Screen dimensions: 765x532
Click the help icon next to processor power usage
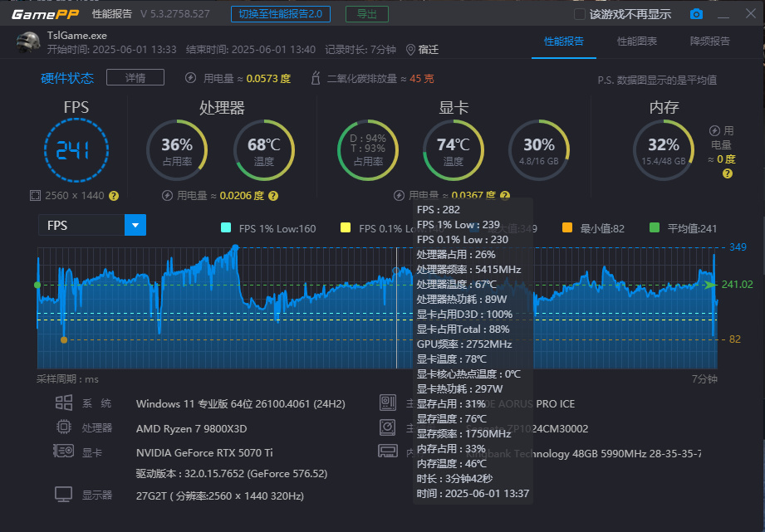[273, 196]
